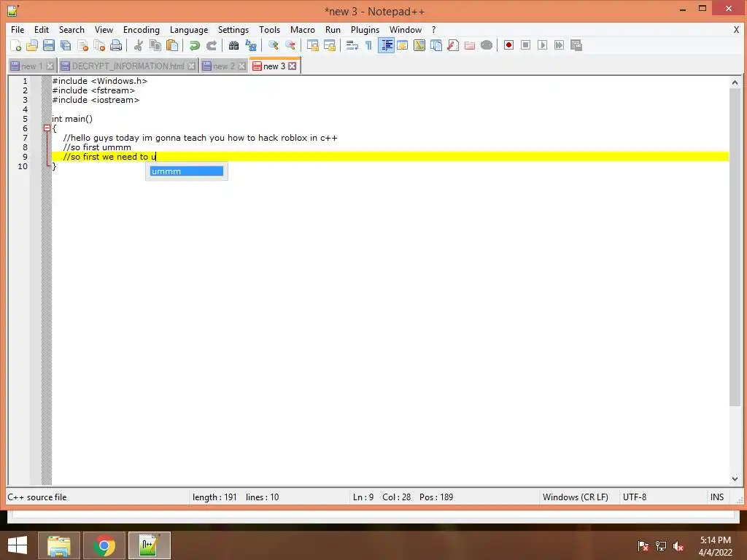
Task: Toggle synchronize vertical scrolling icon
Action: tap(313, 46)
